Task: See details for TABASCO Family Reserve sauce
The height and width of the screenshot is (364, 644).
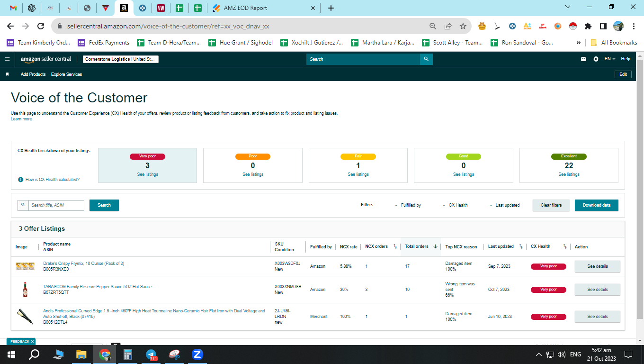Action: coord(598,290)
